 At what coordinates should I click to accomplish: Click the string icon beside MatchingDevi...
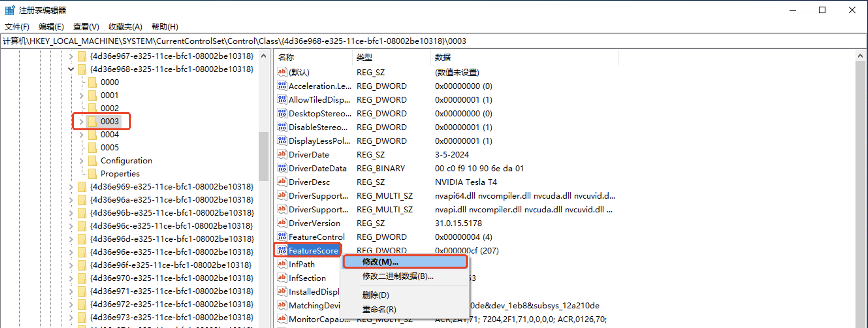pyautogui.click(x=282, y=305)
